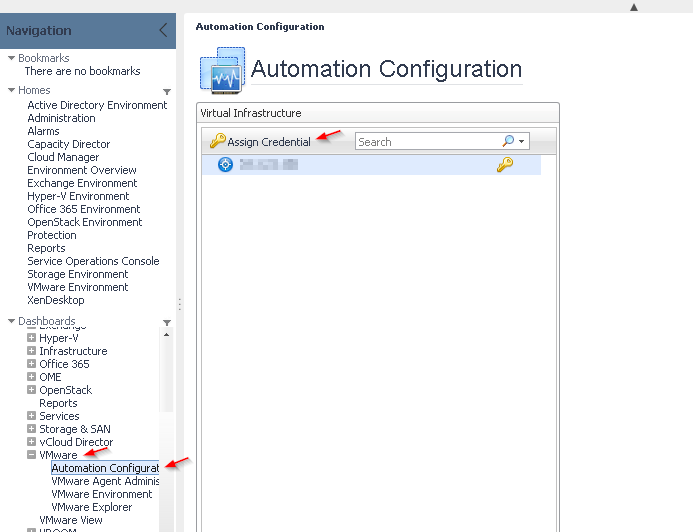Open Capacity Director home

pyautogui.click(x=69, y=144)
